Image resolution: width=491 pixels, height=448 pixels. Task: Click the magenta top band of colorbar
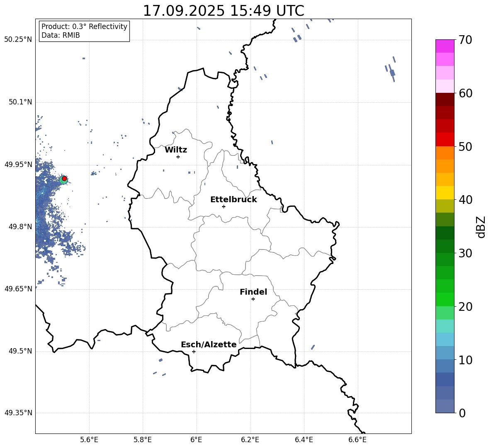(x=445, y=46)
